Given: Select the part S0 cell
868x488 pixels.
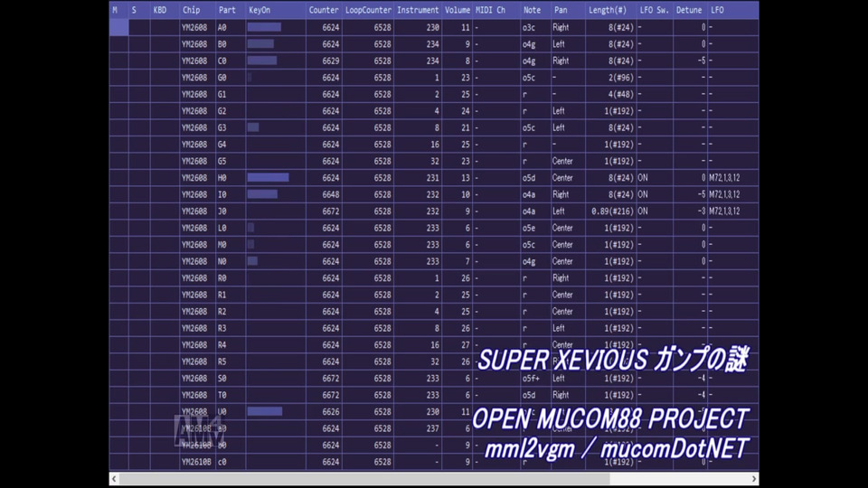Looking at the screenshot, I should tap(231, 378).
